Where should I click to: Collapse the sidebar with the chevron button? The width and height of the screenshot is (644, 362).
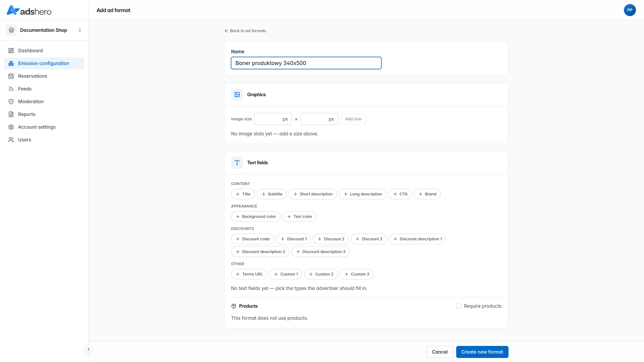[x=89, y=349]
